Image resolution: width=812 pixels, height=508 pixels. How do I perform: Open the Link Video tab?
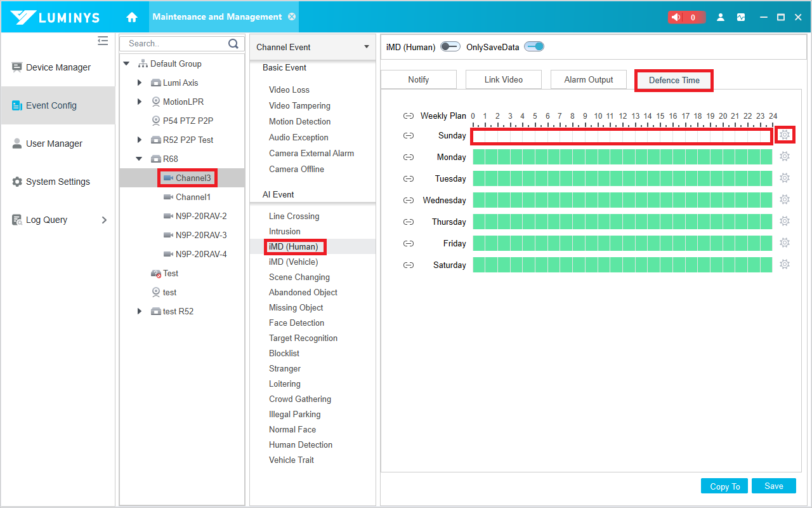click(x=504, y=80)
